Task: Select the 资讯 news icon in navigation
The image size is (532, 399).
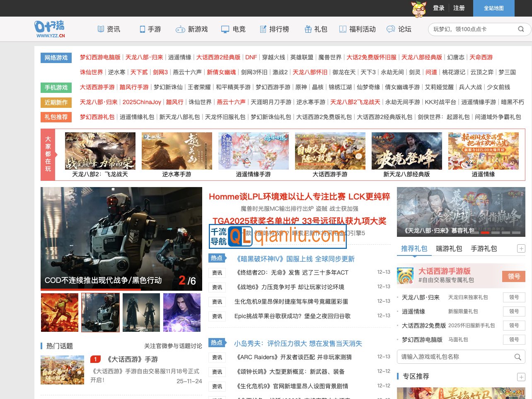Action: coord(100,29)
